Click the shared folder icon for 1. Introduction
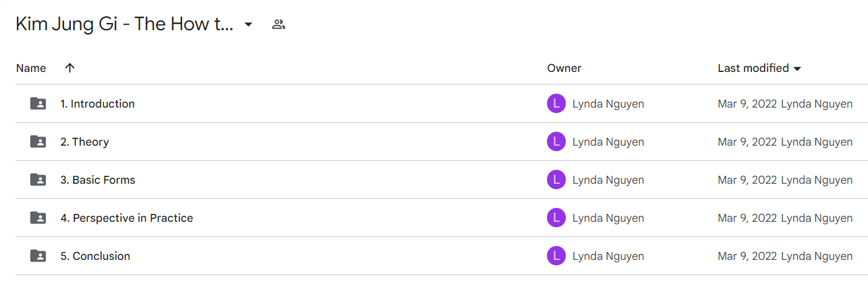Image resolution: width=868 pixels, height=301 pixels. tap(38, 103)
